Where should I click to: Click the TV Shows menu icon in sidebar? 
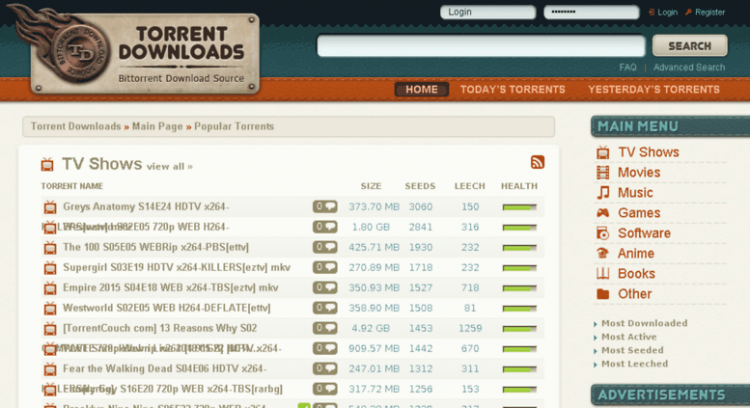[603, 152]
